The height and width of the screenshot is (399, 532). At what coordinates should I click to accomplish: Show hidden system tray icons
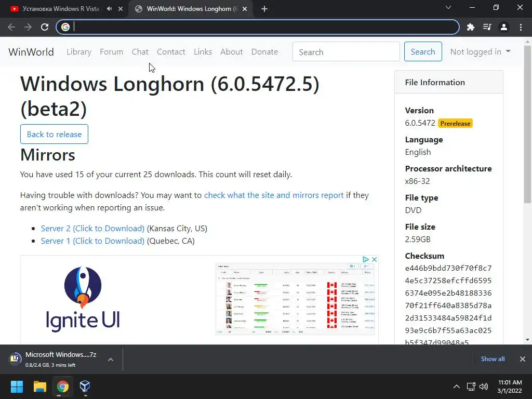457,387
